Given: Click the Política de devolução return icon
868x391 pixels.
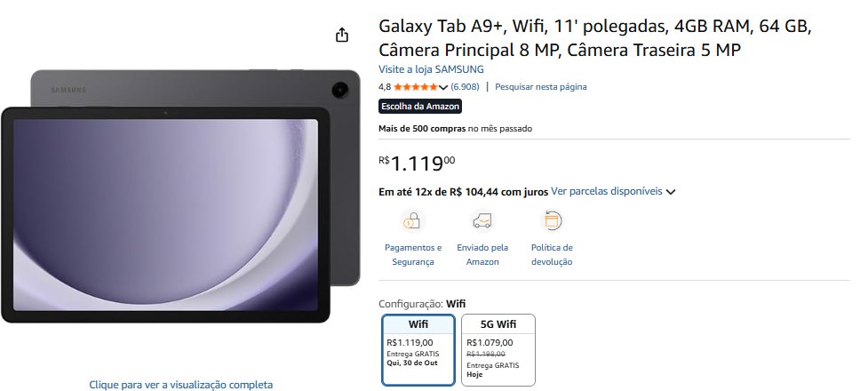Looking at the screenshot, I should tap(552, 221).
